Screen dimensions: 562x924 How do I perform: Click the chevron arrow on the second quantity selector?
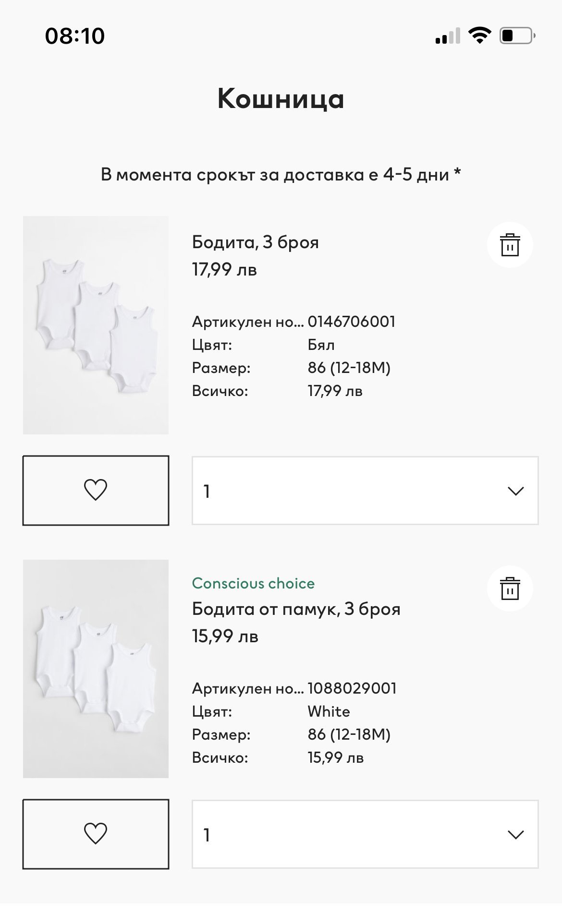(x=515, y=835)
